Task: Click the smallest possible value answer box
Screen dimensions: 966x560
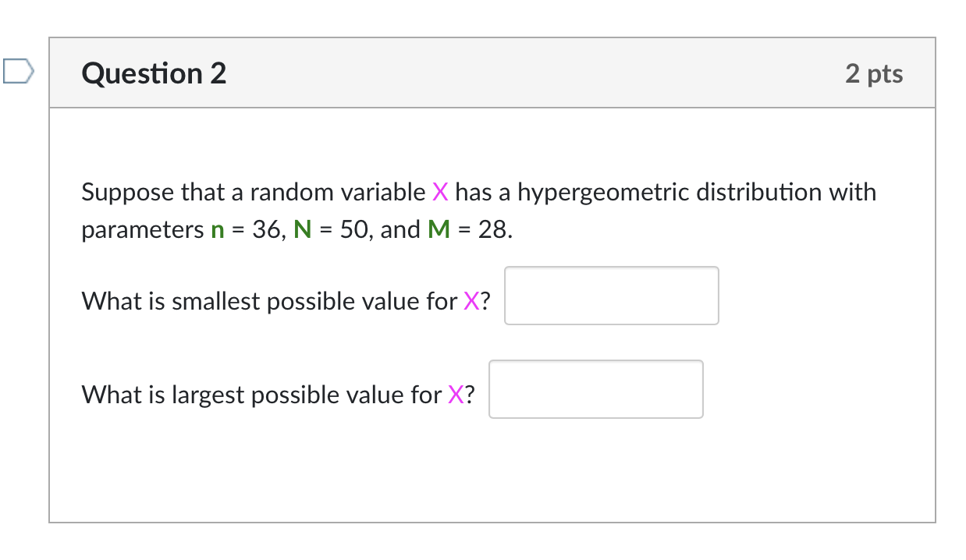Action: pyautogui.click(x=611, y=296)
